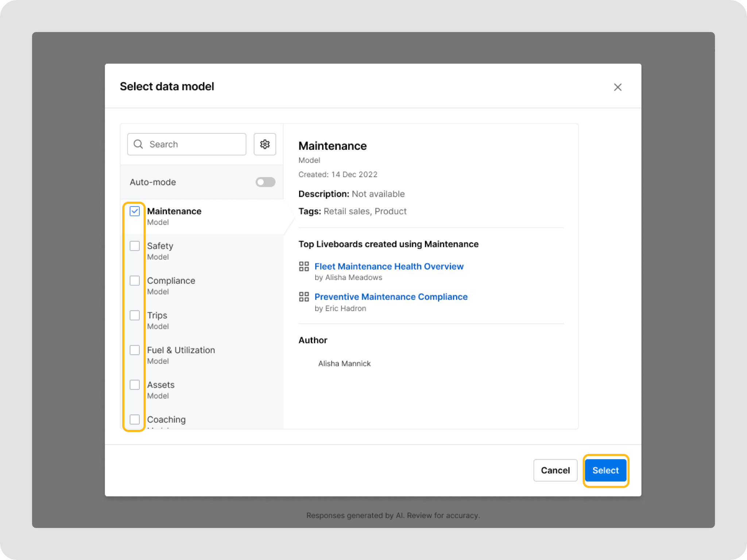Open the settings gear beside Search
747x560 pixels.
265,144
